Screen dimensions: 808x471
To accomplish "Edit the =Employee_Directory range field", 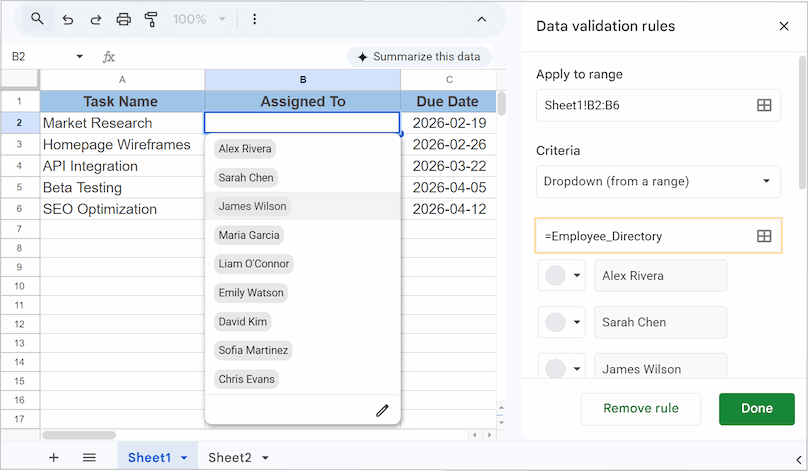I will [658, 236].
